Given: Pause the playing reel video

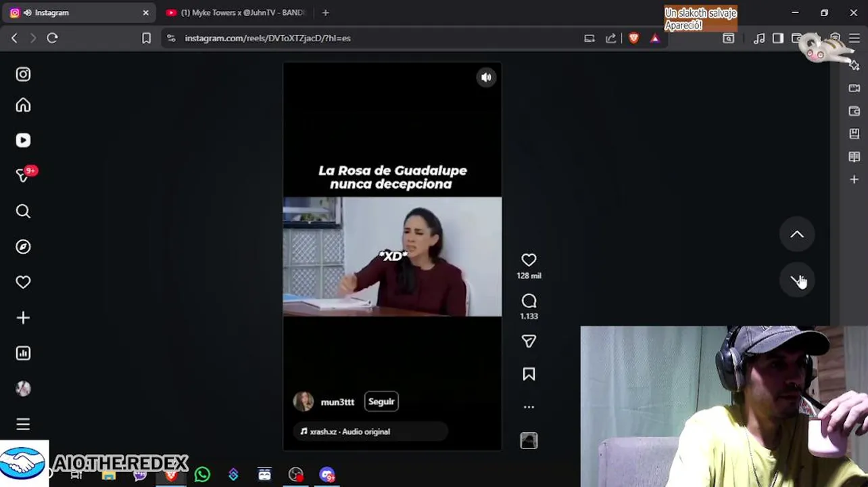Looking at the screenshot, I should pyautogui.click(x=392, y=257).
